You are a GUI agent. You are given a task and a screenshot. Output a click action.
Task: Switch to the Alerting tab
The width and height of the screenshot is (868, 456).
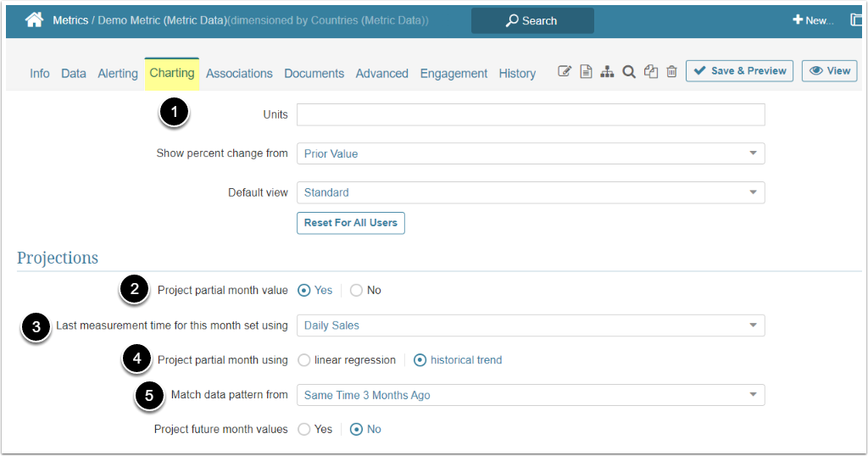(117, 74)
